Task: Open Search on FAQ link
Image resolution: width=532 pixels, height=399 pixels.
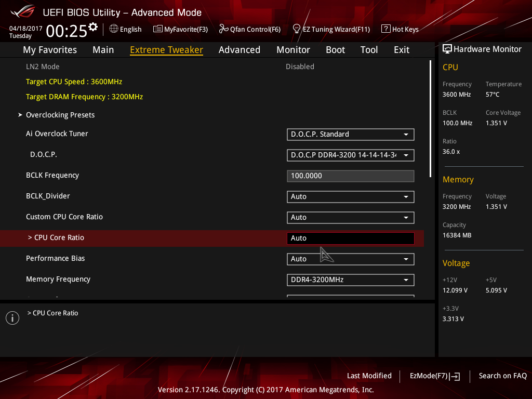Action: coord(502,376)
